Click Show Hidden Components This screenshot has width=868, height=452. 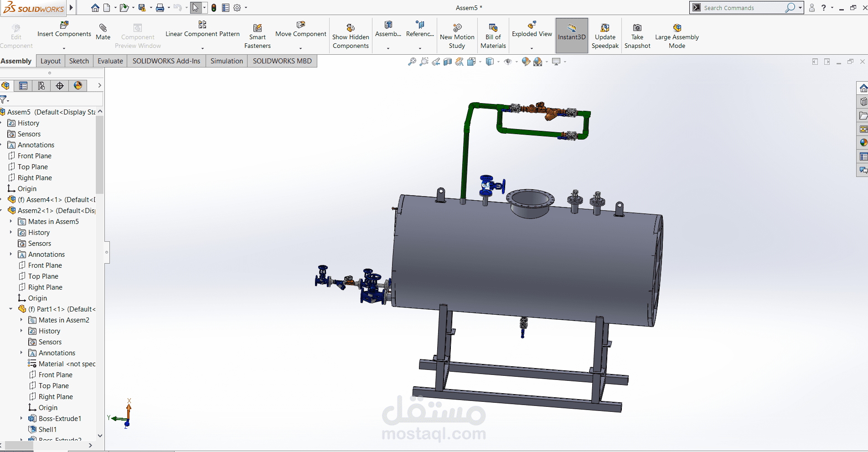351,36
